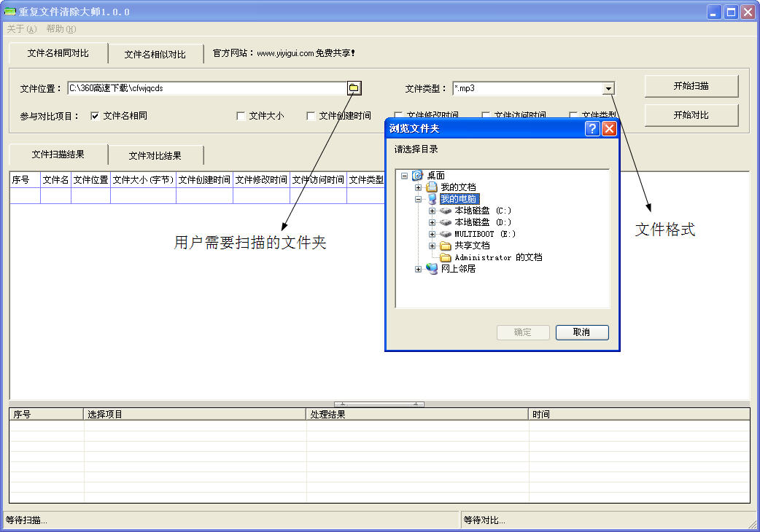
Task: Click the My Computer icon in the tree
Action: click(x=432, y=199)
